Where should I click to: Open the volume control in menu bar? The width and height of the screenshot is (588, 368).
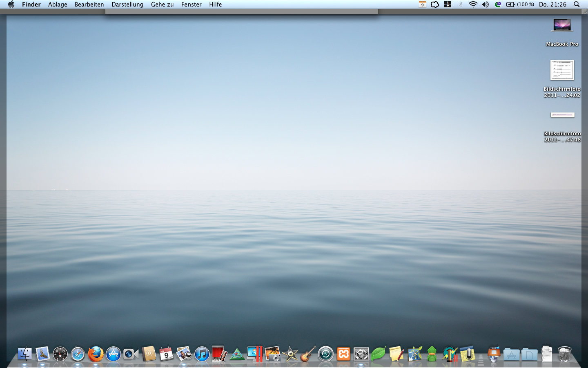(485, 4)
